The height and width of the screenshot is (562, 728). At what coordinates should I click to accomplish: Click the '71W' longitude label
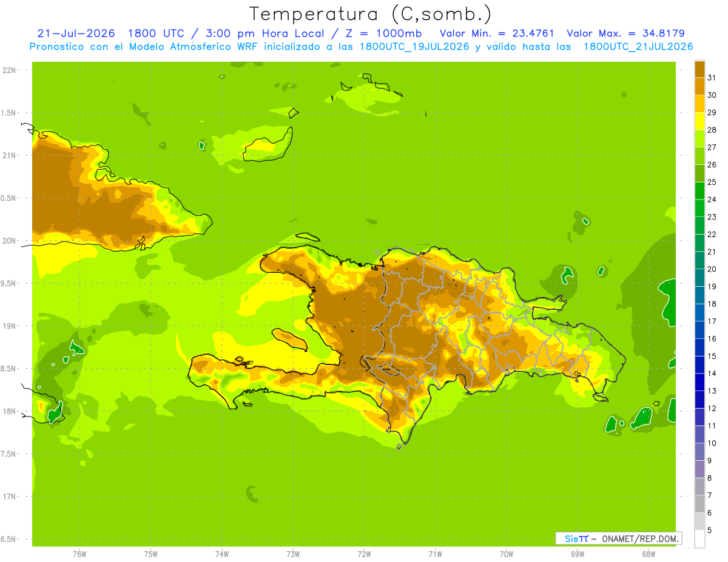coord(435,554)
